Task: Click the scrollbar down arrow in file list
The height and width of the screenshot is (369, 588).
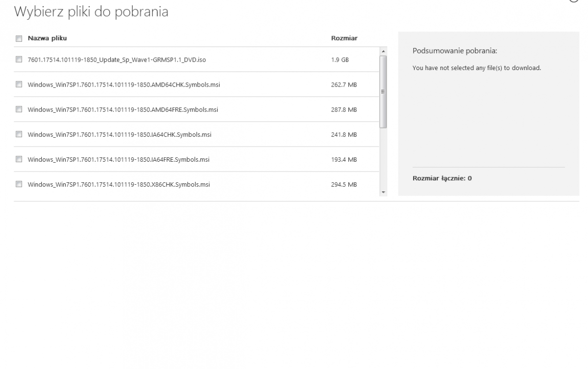Action: (383, 193)
